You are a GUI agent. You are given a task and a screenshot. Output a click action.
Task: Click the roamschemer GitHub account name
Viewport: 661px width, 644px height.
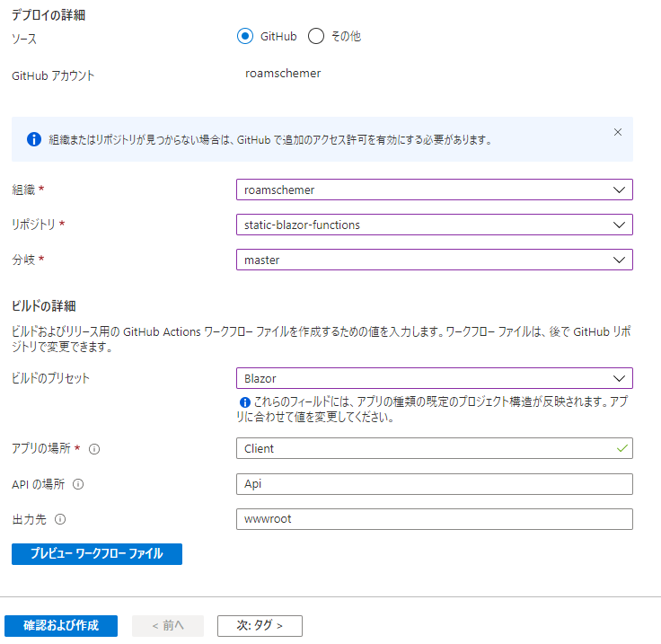click(283, 74)
